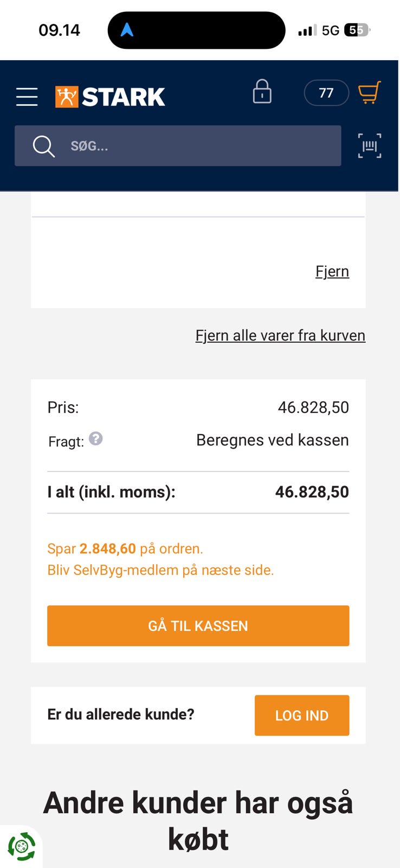Tap the battery indicator in status bar

[x=356, y=30]
